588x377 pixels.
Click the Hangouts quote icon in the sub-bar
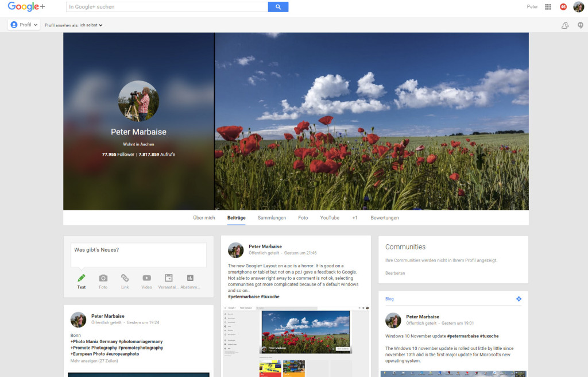tap(580, 25)
